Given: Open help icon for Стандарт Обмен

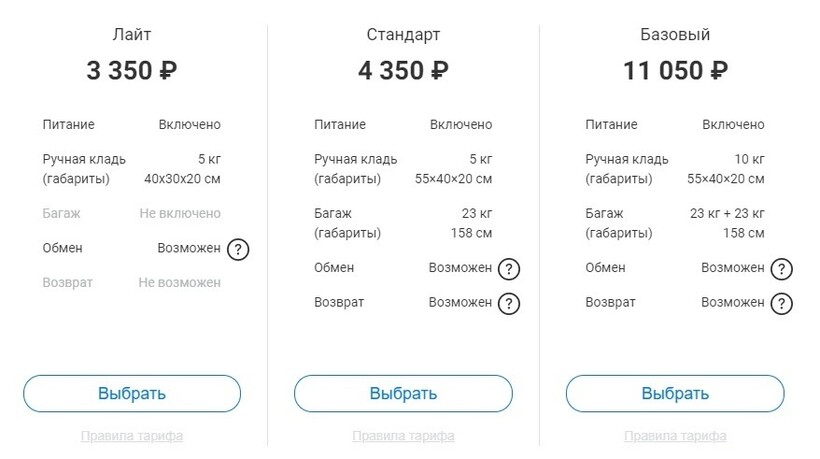Looking at the screenshot, I should click(509, 269).
